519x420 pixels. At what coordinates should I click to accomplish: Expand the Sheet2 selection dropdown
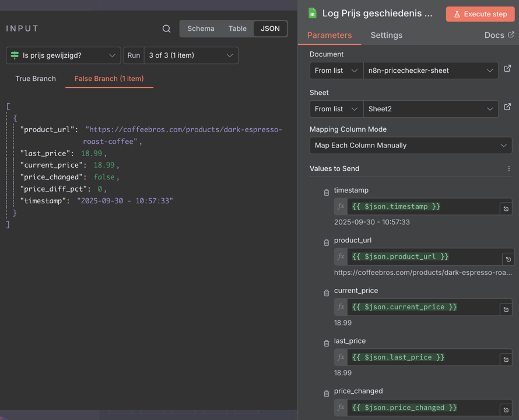point(430,109)
